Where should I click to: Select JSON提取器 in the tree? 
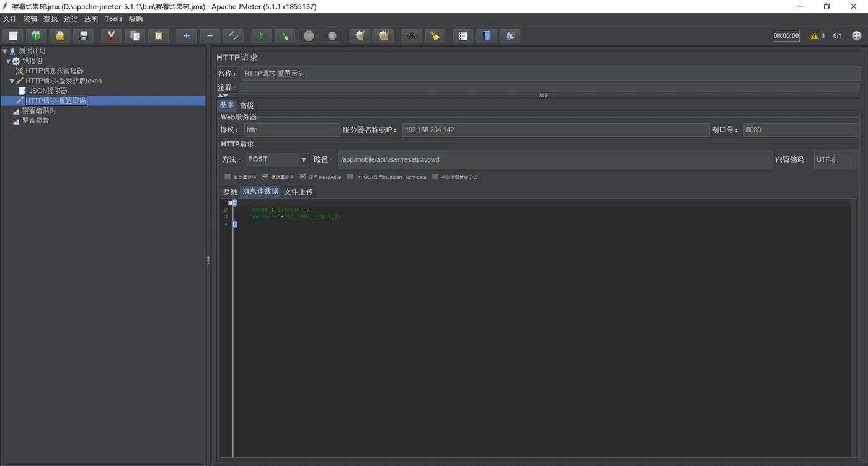pyautogui.click(x=48, y=91)
